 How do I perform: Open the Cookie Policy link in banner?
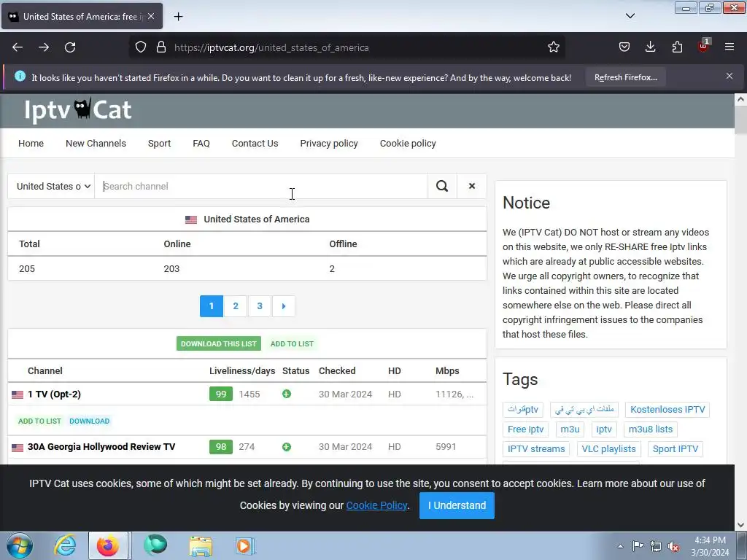pos(376,505)
